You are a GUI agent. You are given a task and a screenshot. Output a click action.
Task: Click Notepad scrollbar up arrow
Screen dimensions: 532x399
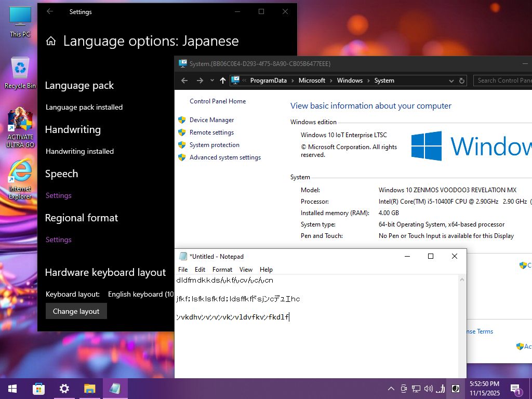[x=462, y=280]
